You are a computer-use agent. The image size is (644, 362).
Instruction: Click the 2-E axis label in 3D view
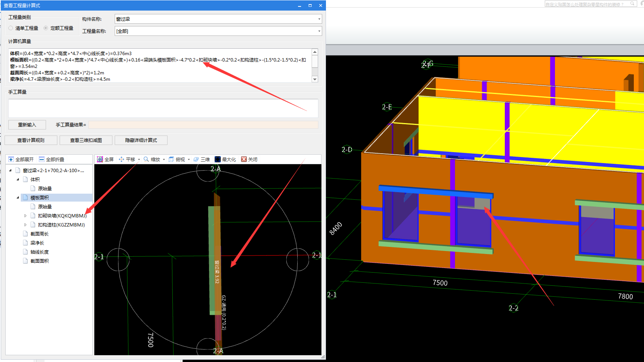pos(387,107)
